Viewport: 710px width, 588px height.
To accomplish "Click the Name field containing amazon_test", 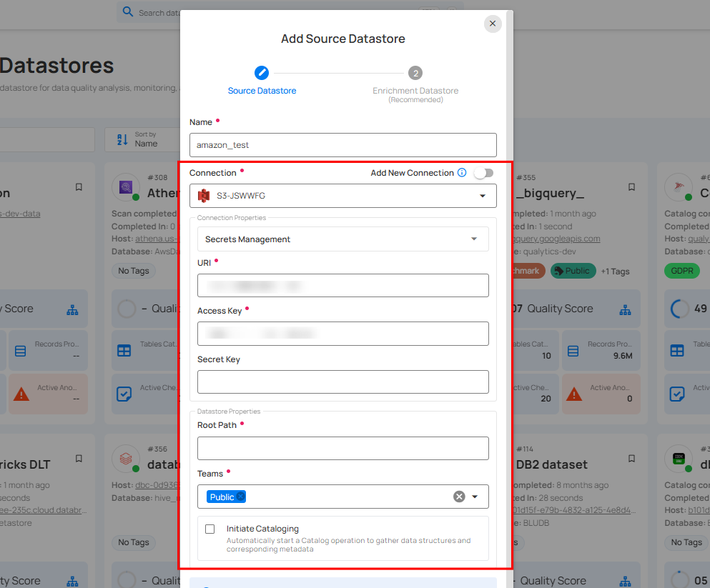I will point(342,144).
